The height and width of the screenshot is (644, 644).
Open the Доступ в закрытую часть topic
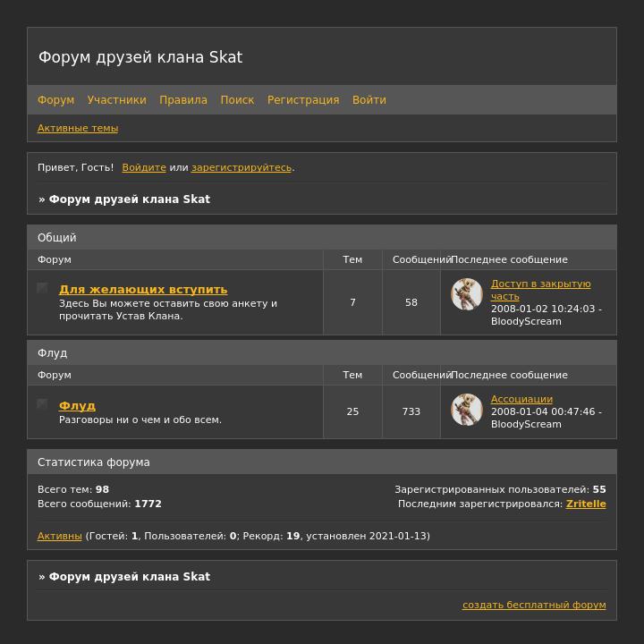point(540,290)
